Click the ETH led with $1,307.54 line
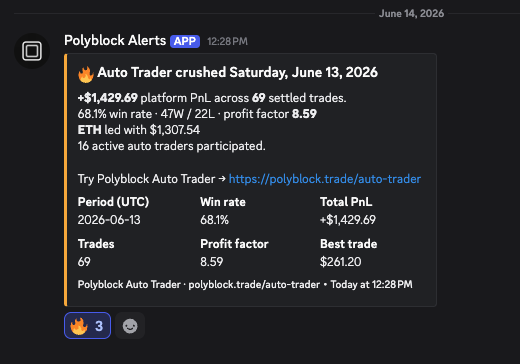The width and height of the screenshot is (520, 364). 139,130
